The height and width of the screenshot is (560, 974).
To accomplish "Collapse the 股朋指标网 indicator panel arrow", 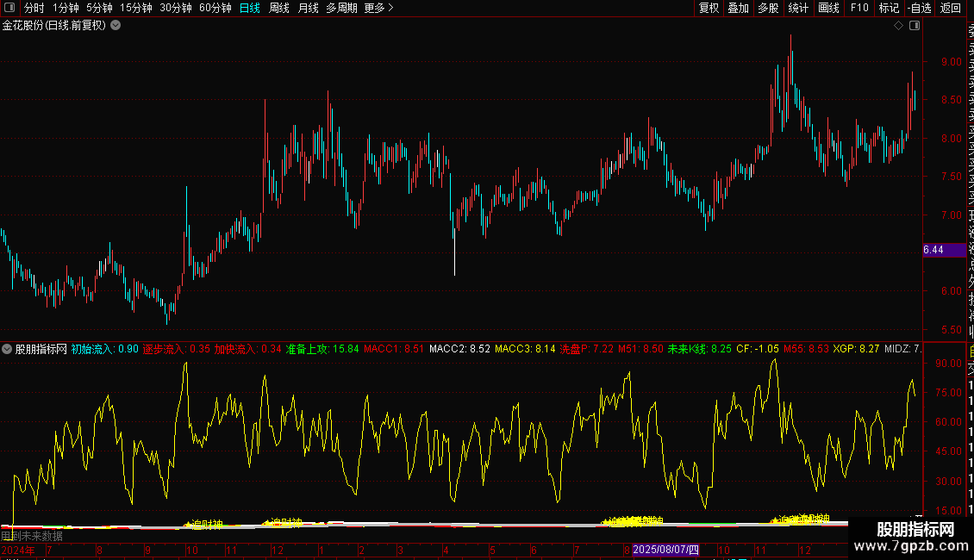I will click(7, 349).
